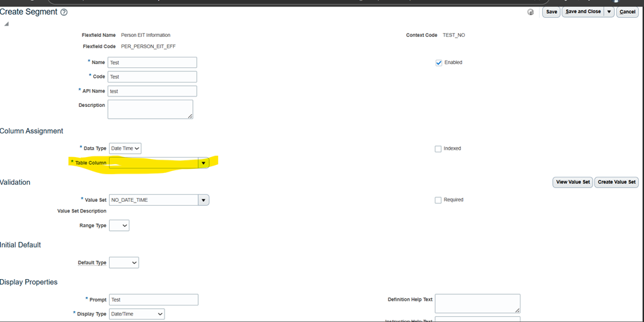Image resolution: width=644 pixels, height=322 pixels.
Task: Click the TEST_NO context code value
Action: pyautogui.click(x=454, y=35)
